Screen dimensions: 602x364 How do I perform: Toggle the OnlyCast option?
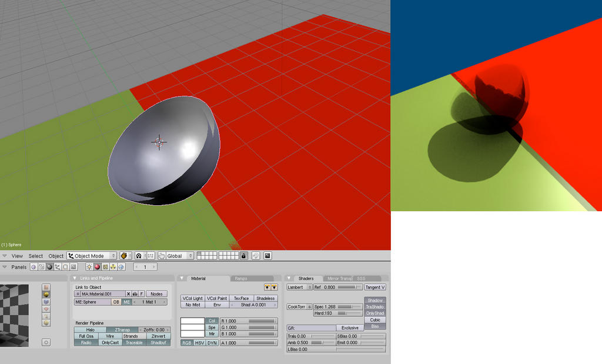[x=110, y=342]
